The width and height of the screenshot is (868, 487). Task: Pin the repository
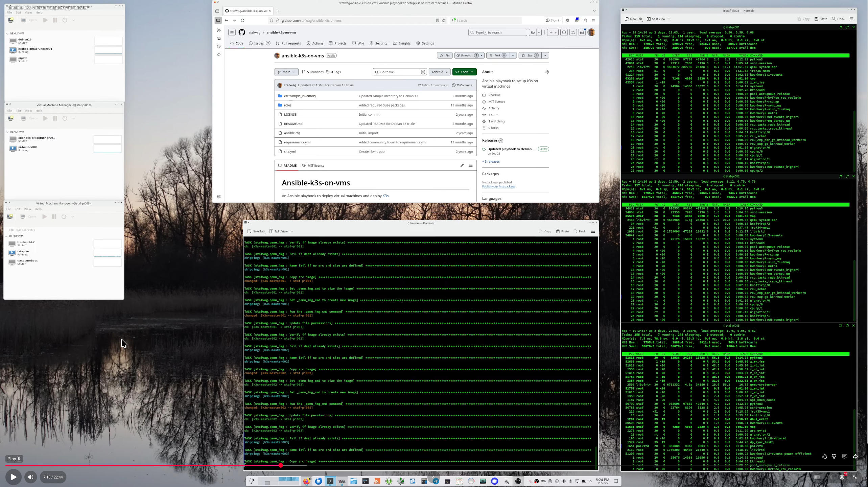(x=444, y=55)
